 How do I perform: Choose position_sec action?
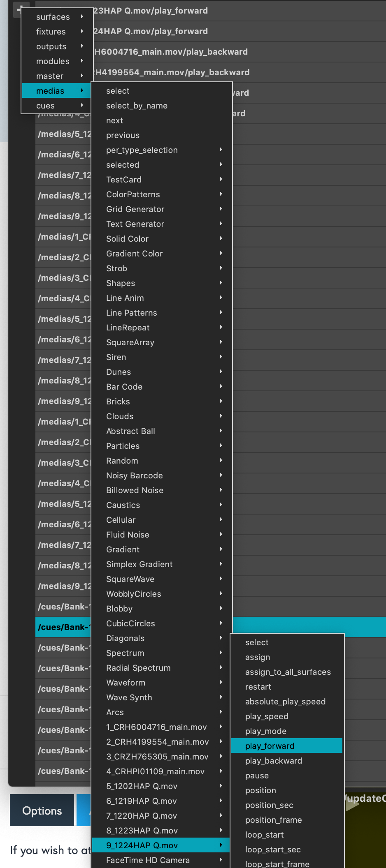[287, 805]
